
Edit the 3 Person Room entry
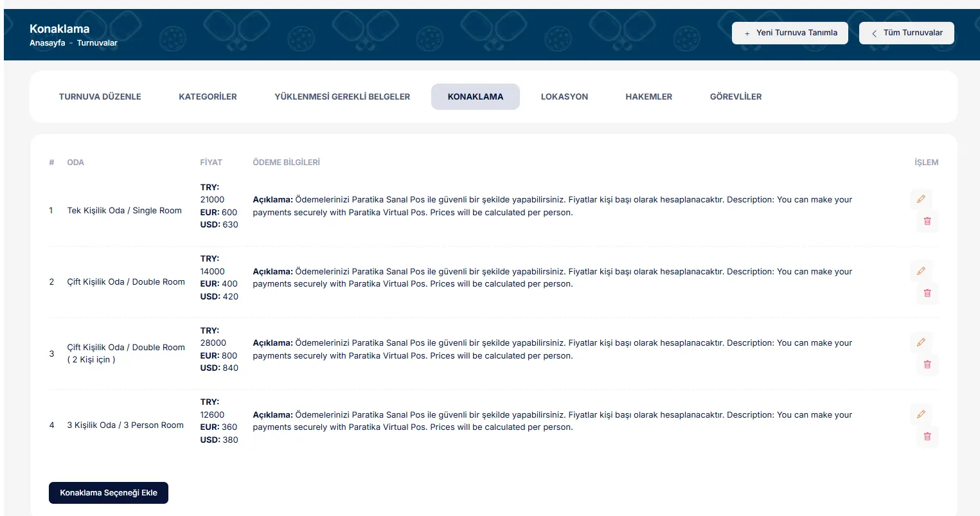[920, 414]
